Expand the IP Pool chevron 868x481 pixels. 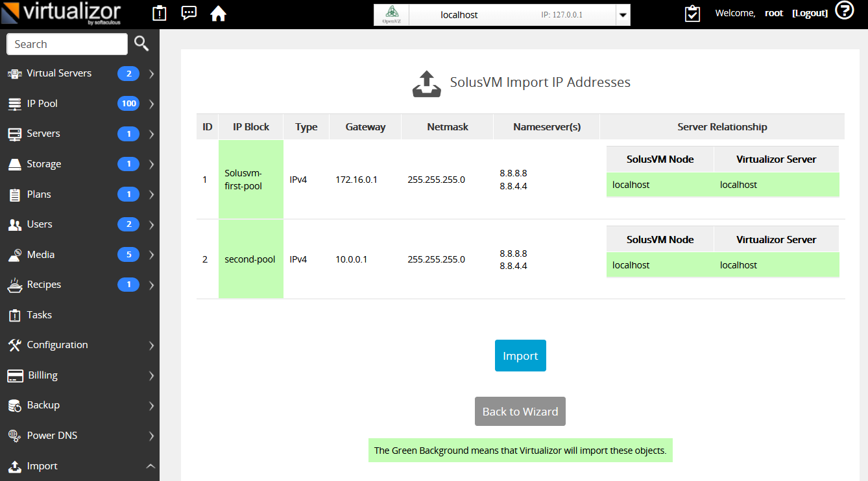(151, 104)
